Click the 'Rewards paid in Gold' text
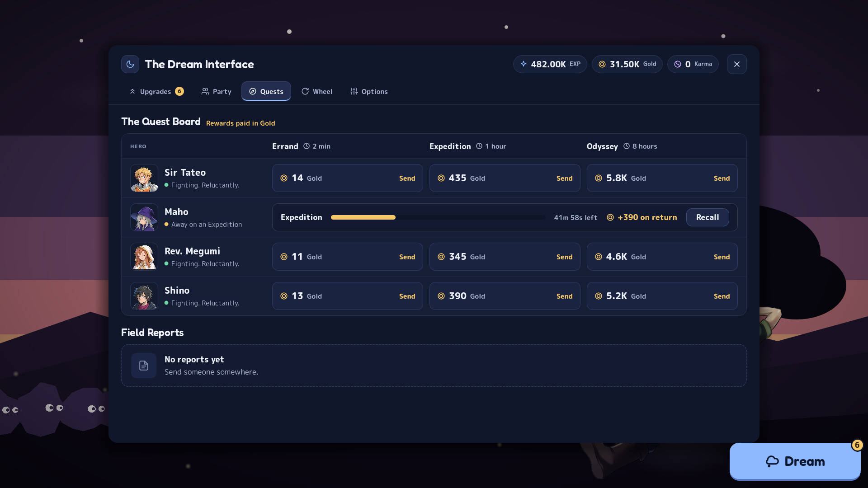The width and height of the screenshot is (868, 488). [241, 123]
